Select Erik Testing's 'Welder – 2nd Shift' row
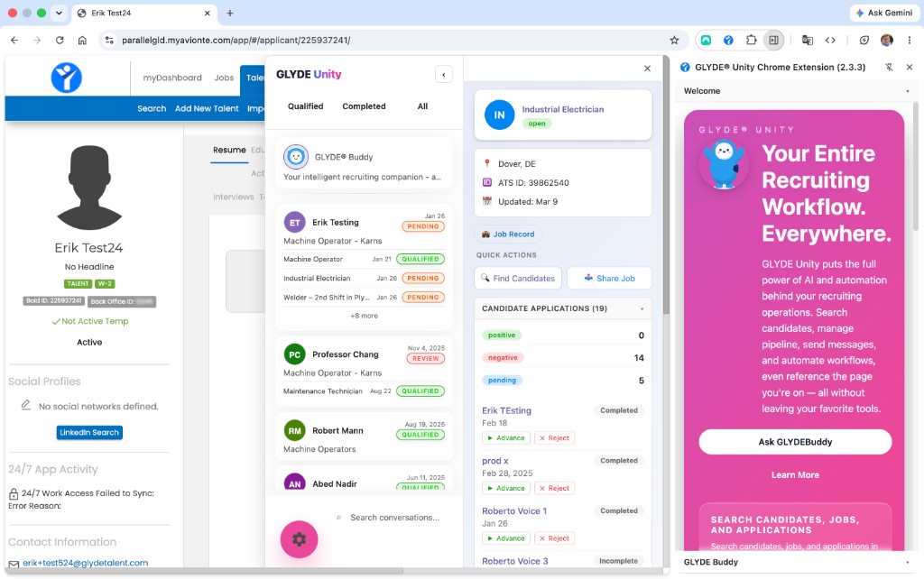This screenshot has height=579, width=924. click(364, 297)
